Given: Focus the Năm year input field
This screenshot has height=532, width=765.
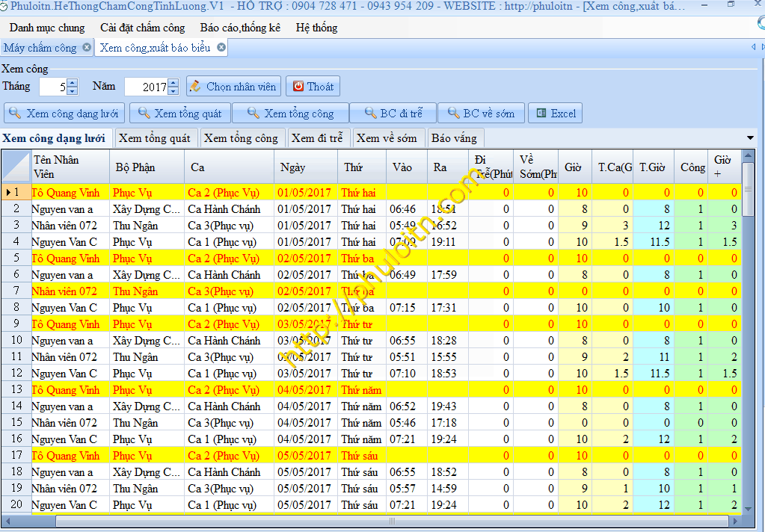Looking at the screenshot, I should coord(147,87).
